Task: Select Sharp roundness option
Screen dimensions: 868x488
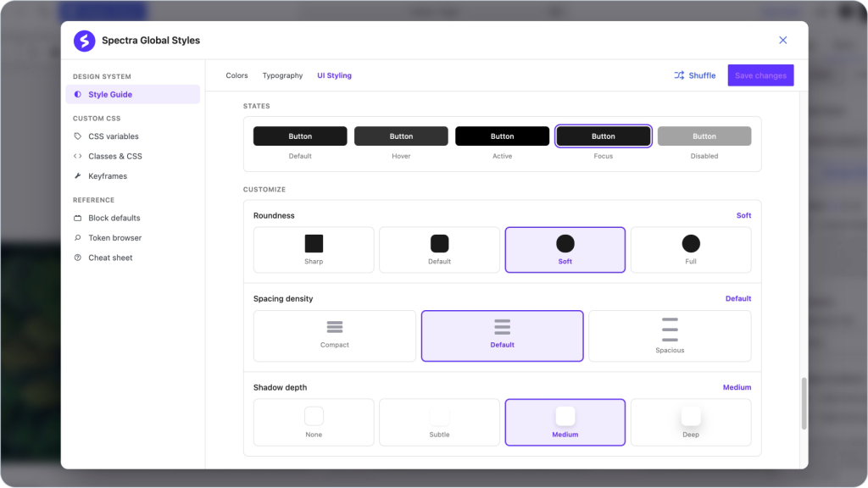Action: tap(314, 250)
